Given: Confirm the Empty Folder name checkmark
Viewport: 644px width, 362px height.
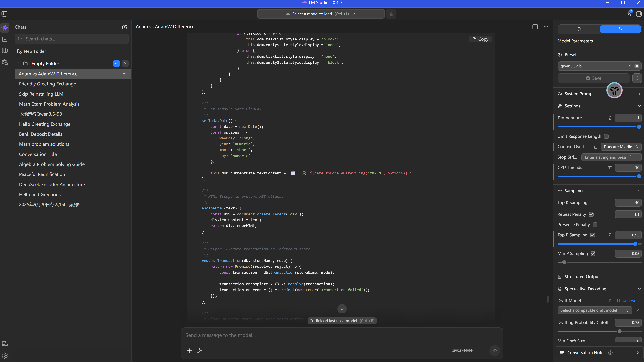Looking at the screenshot, I should [x=117, y=64].
